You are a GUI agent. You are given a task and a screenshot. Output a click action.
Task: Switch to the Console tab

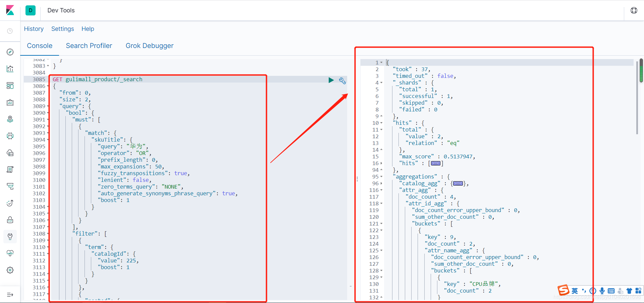coord(40,46)
